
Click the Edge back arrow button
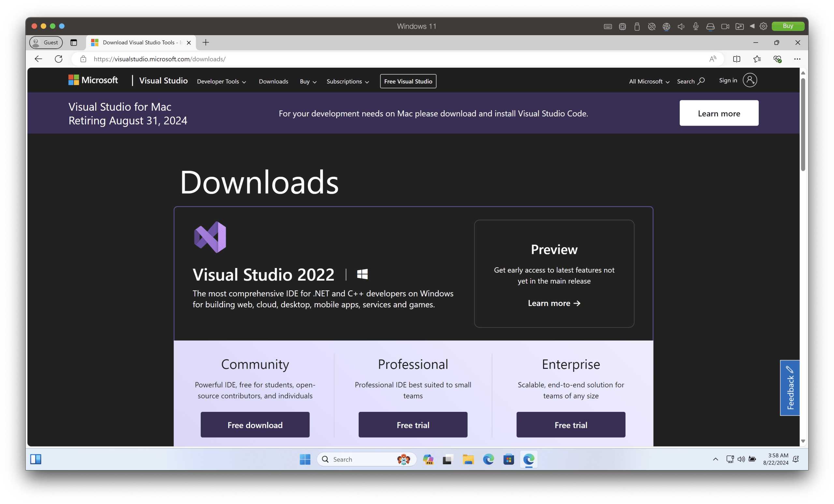[x=38, y=59]
